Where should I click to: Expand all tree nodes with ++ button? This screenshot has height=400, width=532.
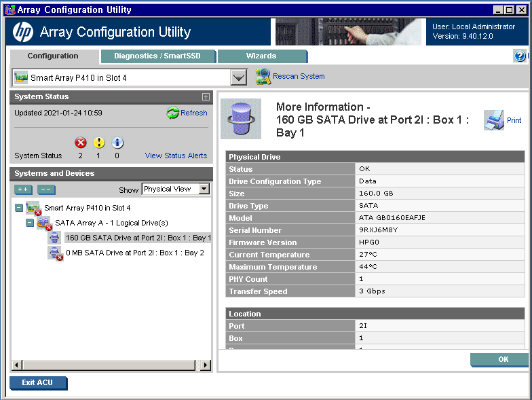click(23, 189)
